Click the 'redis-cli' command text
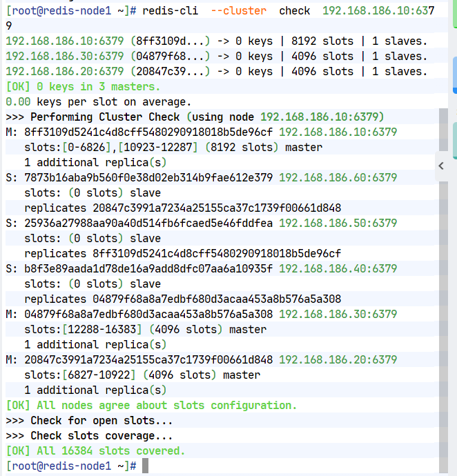Image resolution: width=457 pixels, height=476 pixels. click(170, 11)
